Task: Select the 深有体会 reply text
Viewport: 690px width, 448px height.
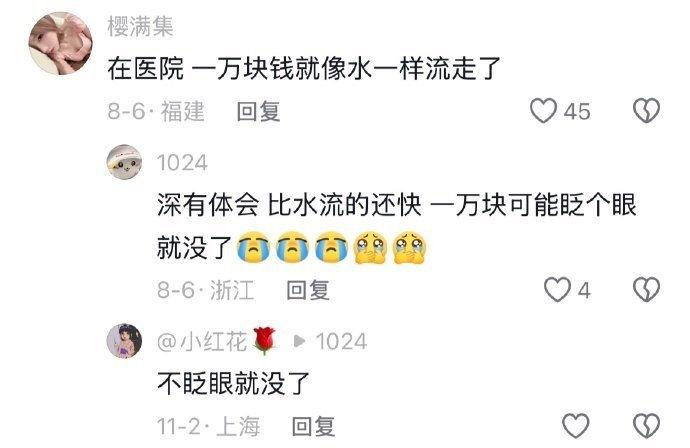Action: click(x=396, y=226)
